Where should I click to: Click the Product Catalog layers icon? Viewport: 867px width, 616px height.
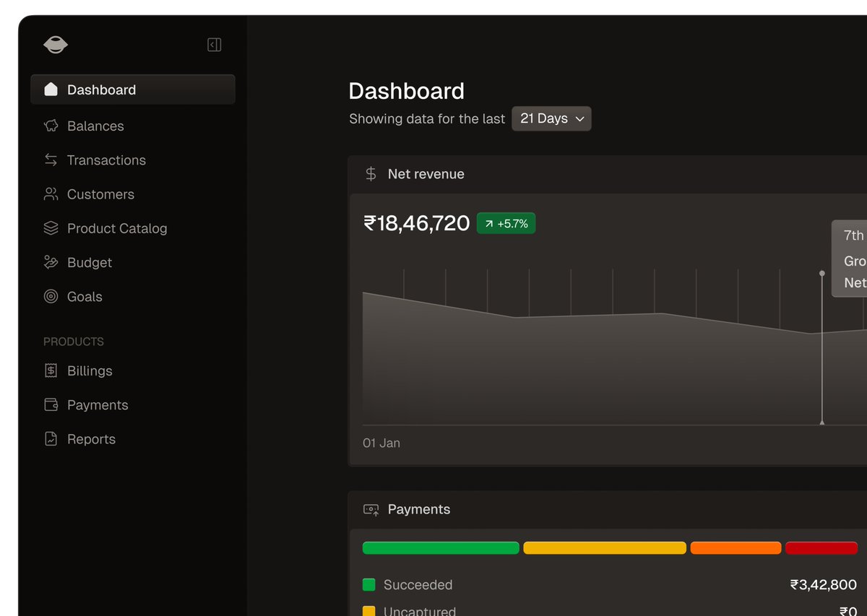51,228
